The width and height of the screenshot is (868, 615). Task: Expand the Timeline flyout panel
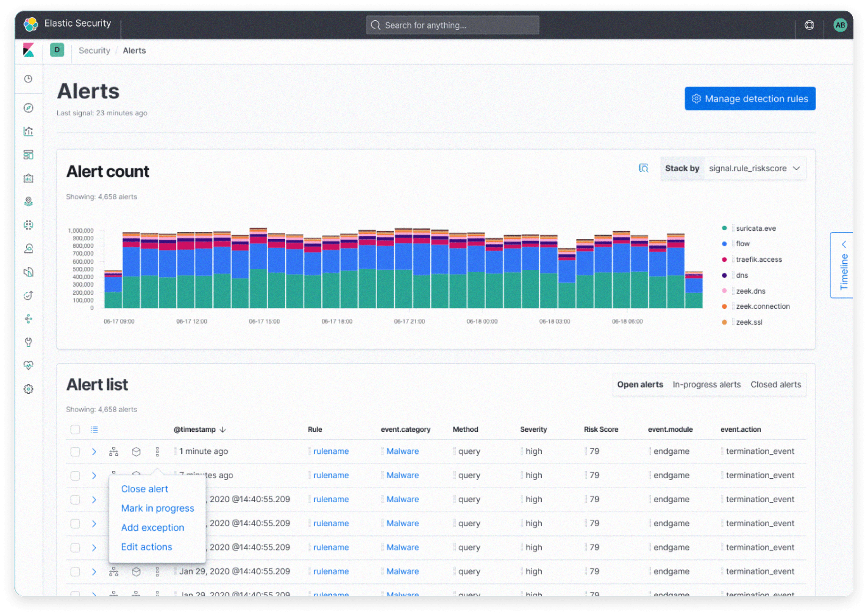pos(843,265)
